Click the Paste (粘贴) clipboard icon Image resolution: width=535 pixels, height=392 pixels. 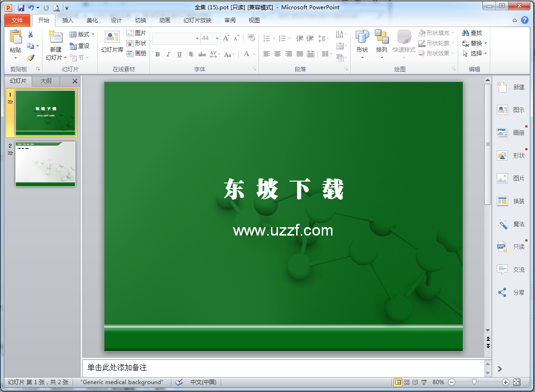[15, 37]
